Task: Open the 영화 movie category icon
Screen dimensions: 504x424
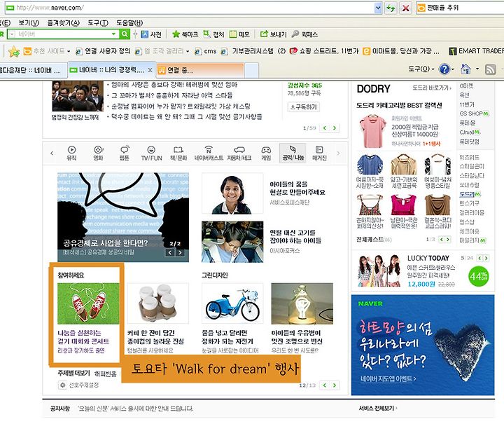Action: coord(98,149)
